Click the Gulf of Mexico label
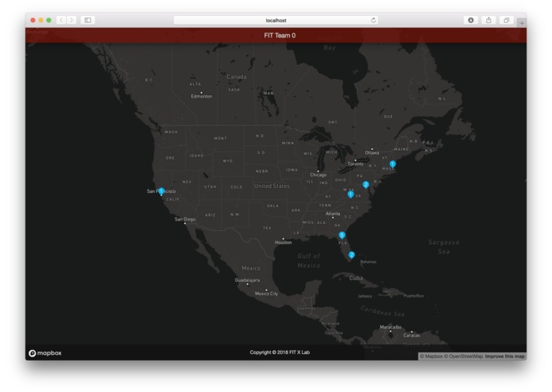 point(309,261)
